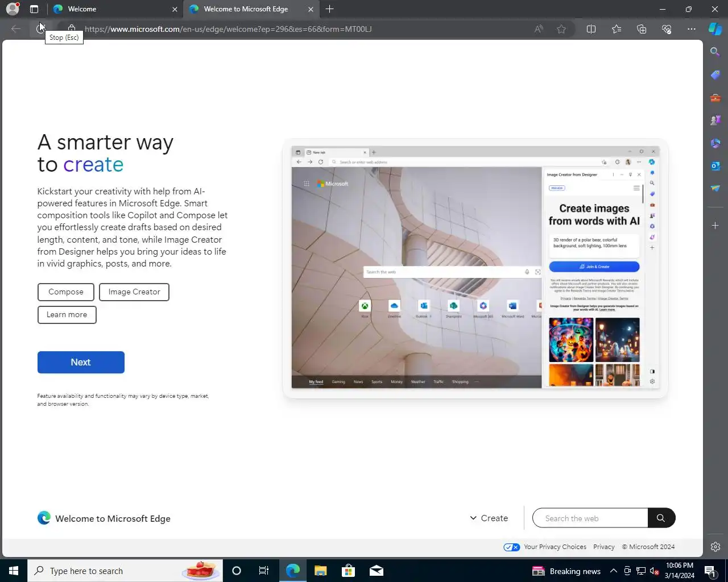Click the Stop loading button
Viewport: 728px width, 582px height.
click(40, 29)
